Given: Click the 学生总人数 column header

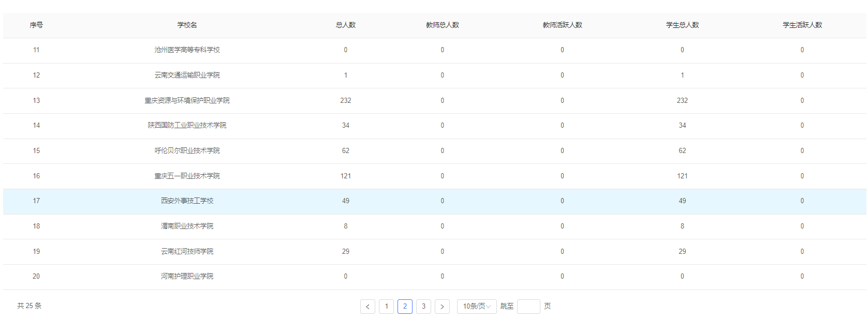Looking at the screenshot, I should pos(682,25).
